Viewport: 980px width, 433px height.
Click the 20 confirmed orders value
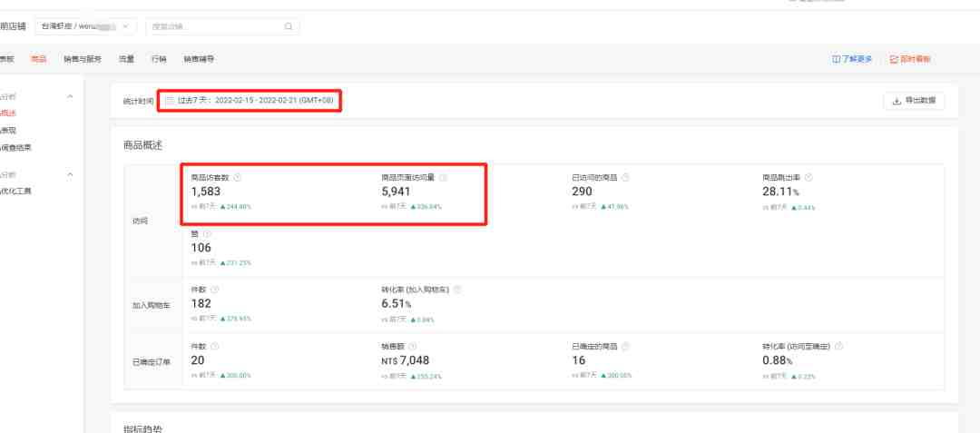tap(198, 359)
